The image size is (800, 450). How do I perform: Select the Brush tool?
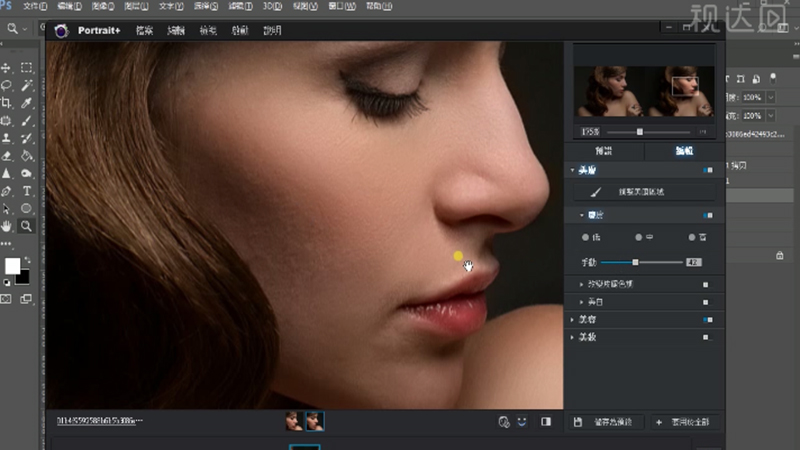click(x=27, y=121)
